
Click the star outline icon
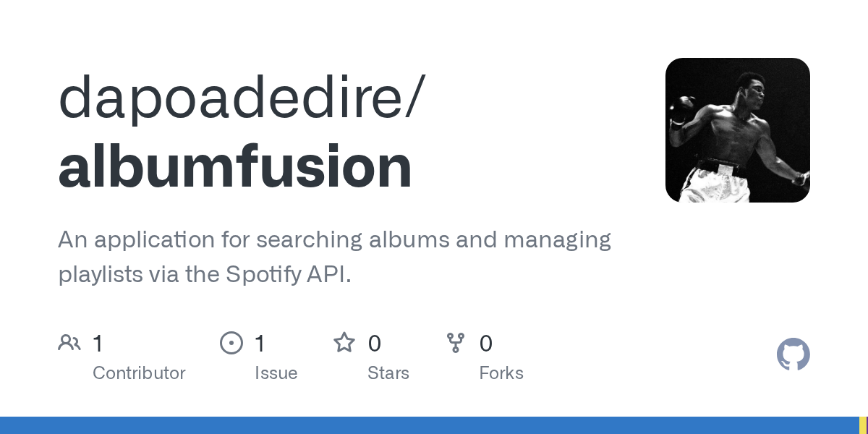[344, 342]
